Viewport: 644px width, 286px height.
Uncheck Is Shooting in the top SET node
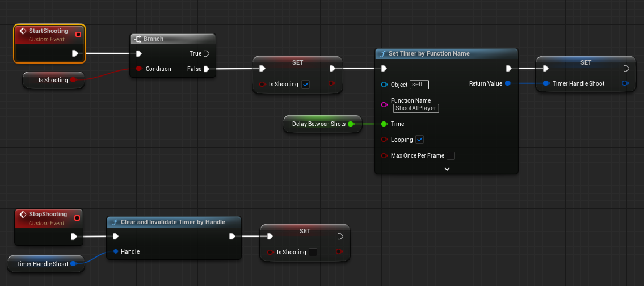[305, 85]
